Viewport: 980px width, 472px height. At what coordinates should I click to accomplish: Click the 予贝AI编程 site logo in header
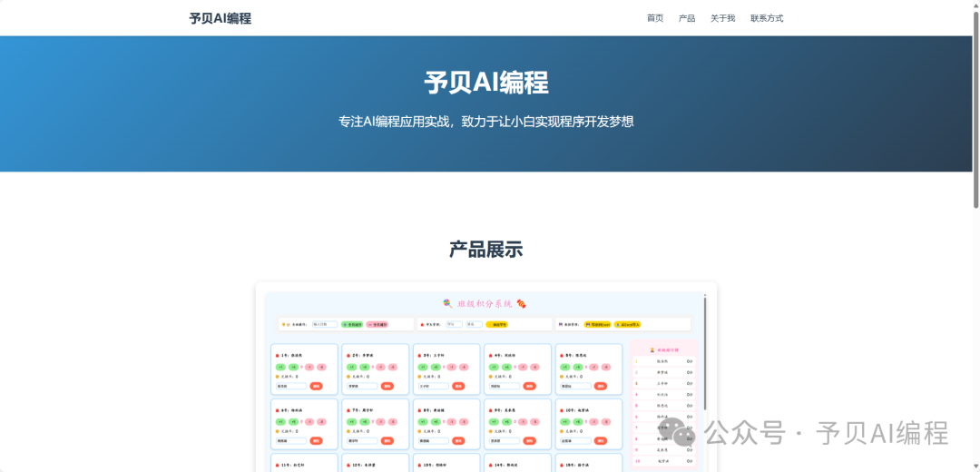tap(220, 18)
